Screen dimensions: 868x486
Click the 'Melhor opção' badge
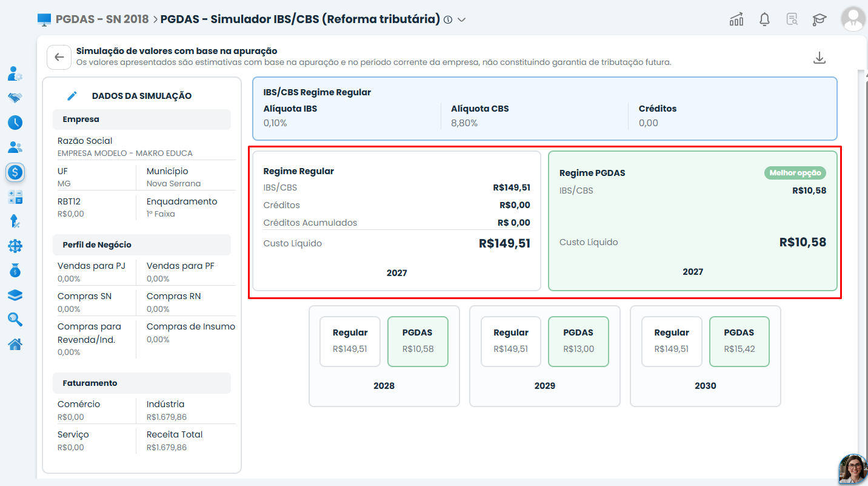795,173
